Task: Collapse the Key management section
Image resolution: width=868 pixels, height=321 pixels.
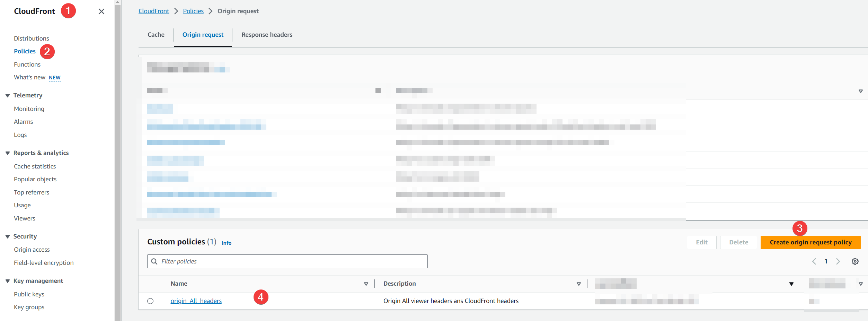Action: [x=8, y=281]
